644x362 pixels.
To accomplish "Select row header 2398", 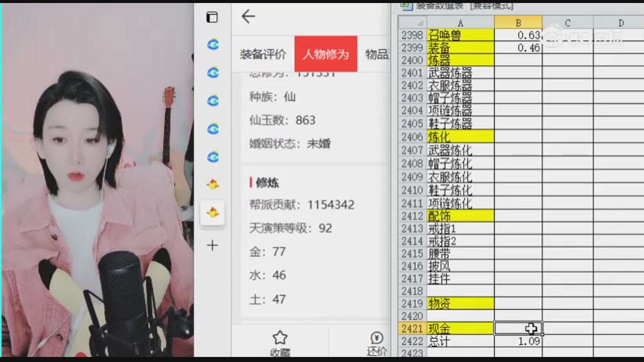I will (x=413, y=35).
